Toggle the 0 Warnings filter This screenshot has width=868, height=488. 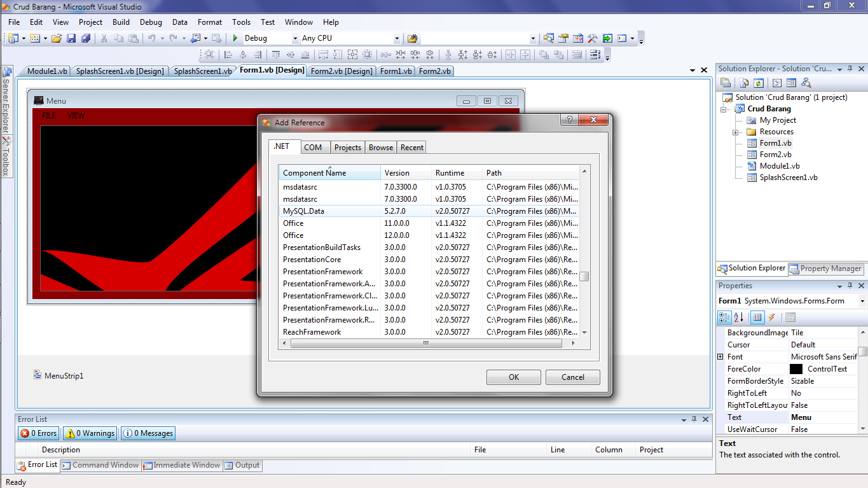[89, 433]
